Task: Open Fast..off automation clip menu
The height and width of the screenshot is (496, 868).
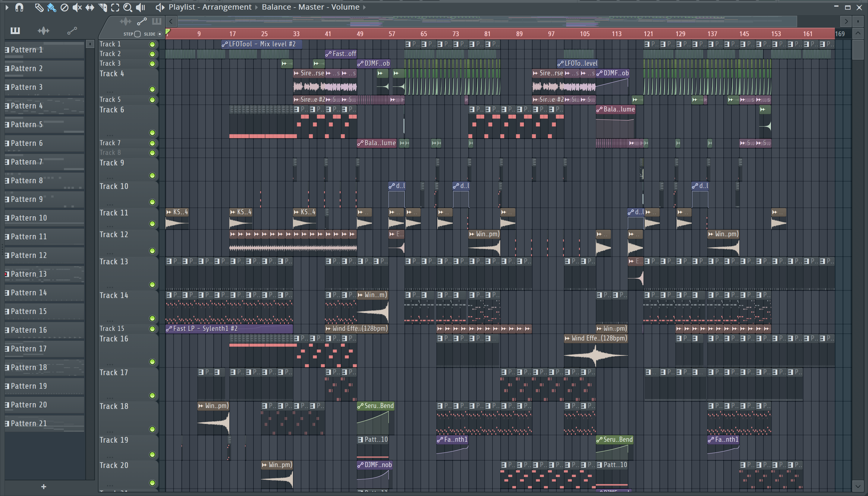Action: (329, 54)
